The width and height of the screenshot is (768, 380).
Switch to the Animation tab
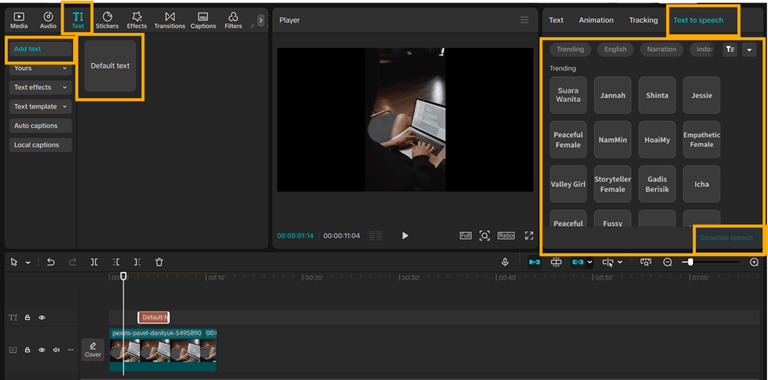[596, 20]
